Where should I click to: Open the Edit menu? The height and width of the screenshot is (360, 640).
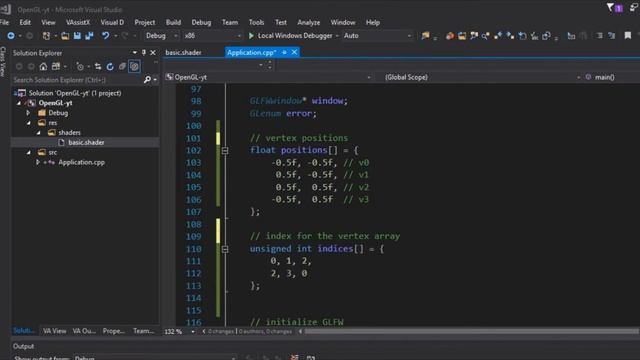[x=25, y=22]
